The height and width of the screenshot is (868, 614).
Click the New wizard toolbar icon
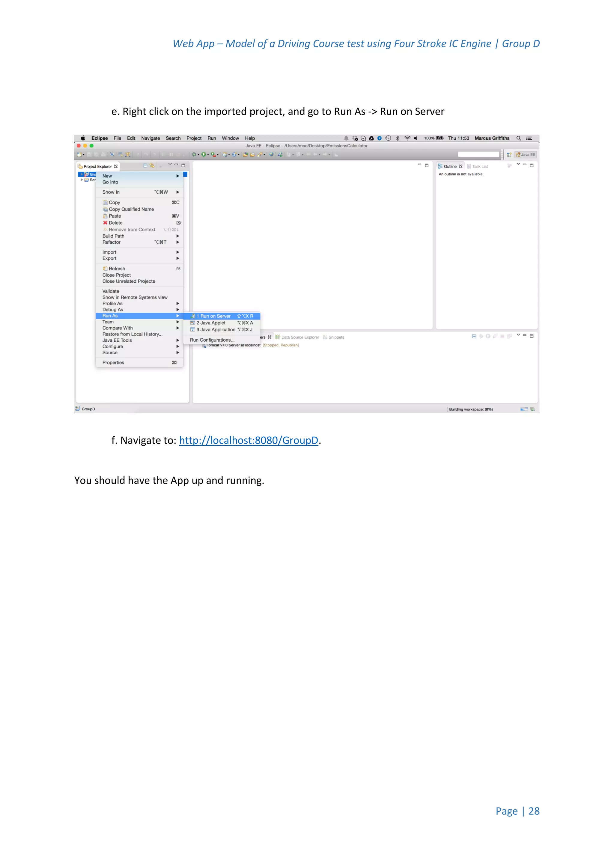[79, 154]
